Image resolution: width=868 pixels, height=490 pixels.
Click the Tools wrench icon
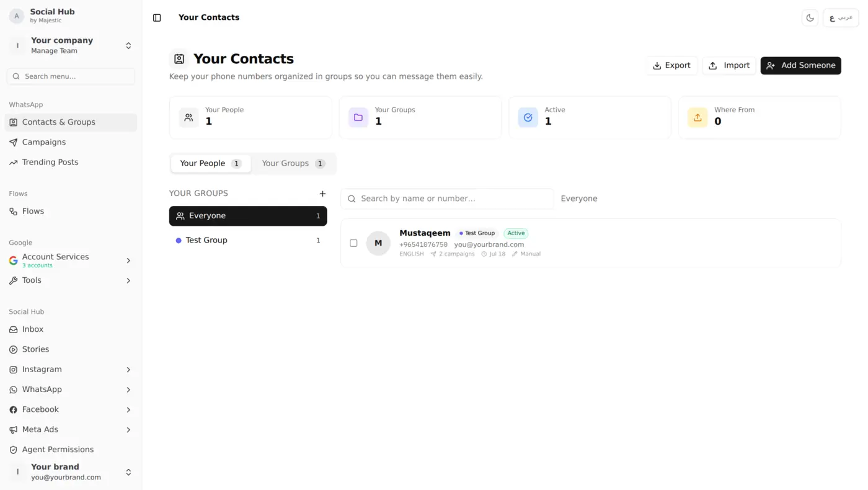[x=13, y=281]
